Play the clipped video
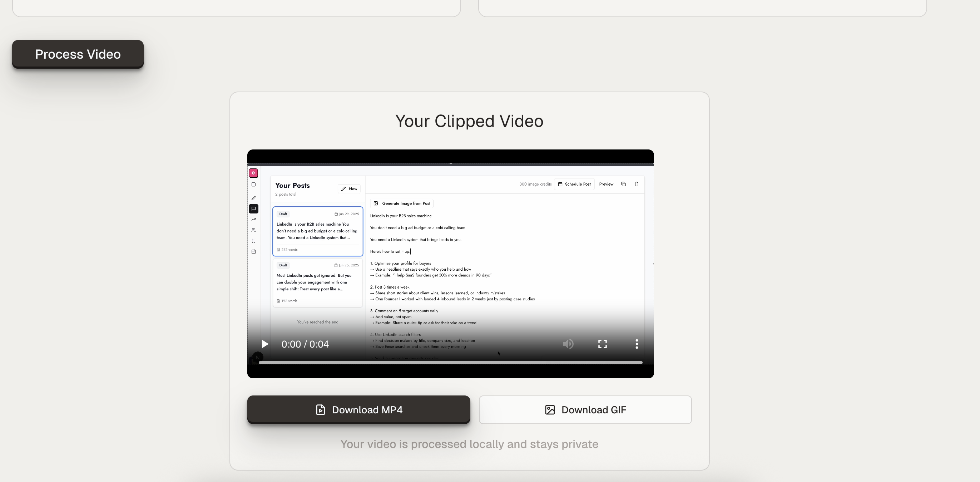This screenshot has width=980, height=482. tap(265, 344)
